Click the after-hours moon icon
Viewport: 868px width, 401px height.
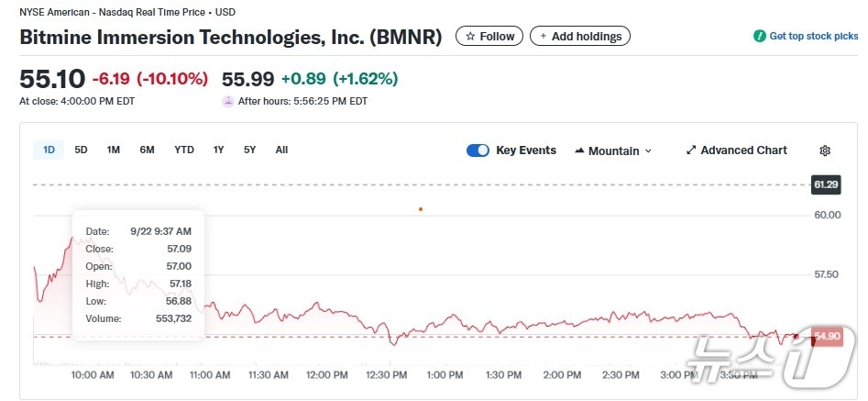point(228,101)
